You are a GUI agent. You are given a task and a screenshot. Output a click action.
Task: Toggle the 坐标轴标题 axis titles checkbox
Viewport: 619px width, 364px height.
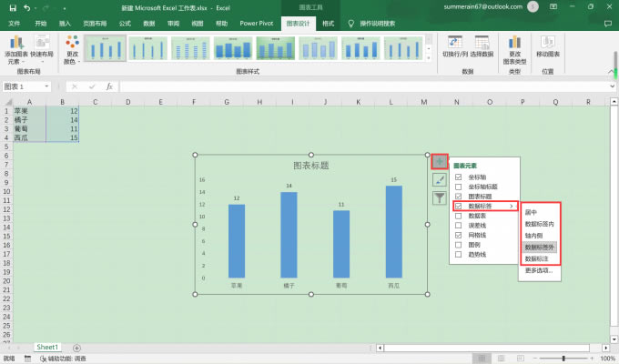pyautogui.click(x=459, y=187)
